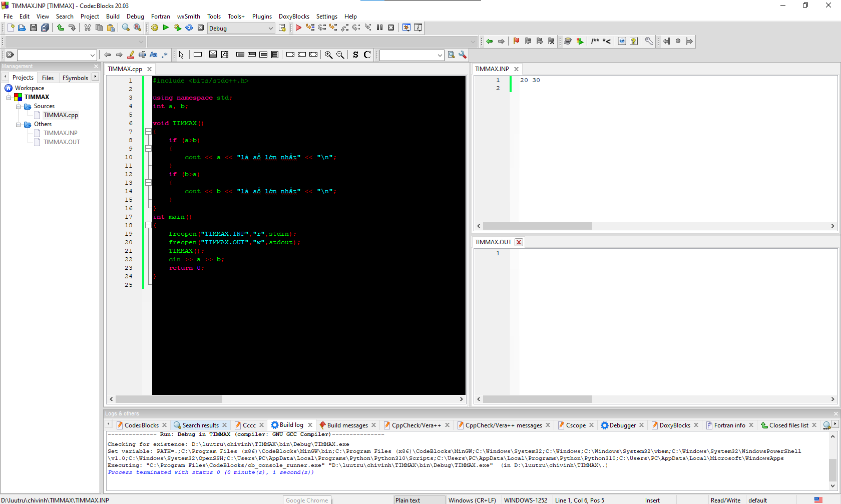Screen dimensions: 841x504
Task: Select TIMMAX.INP in project tree
Action: pos(60,133)
